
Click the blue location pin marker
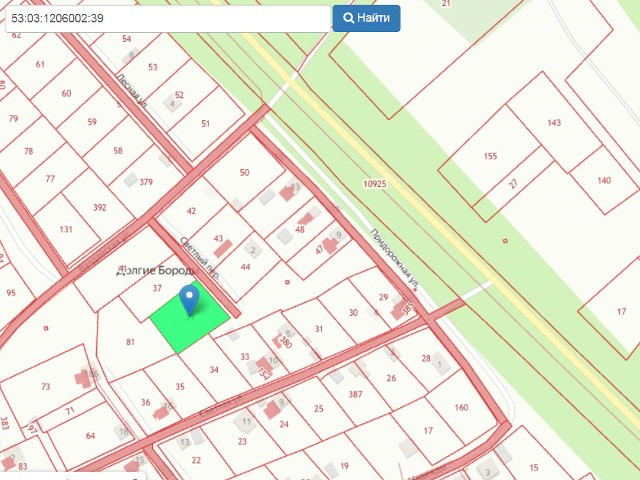coord(189,300)
